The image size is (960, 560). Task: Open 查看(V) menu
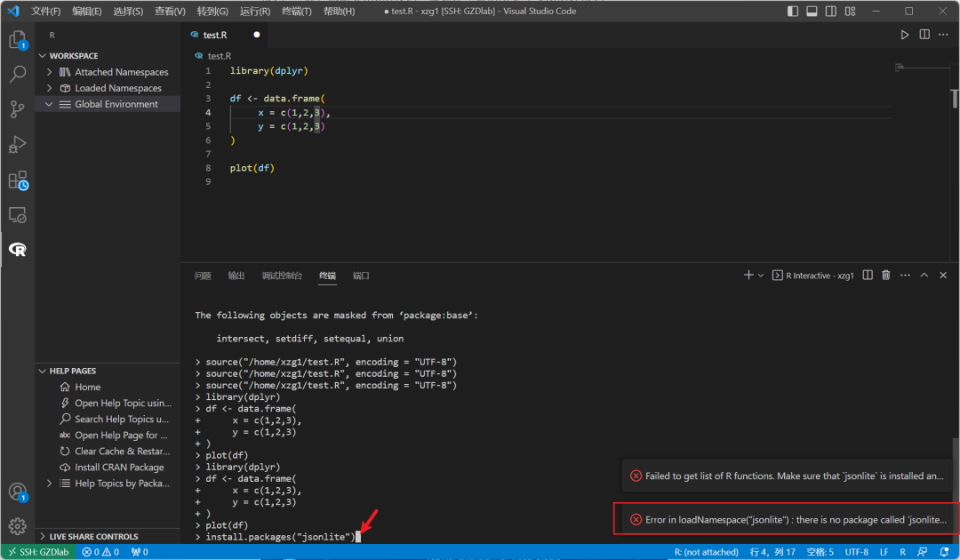coord(170,11)
